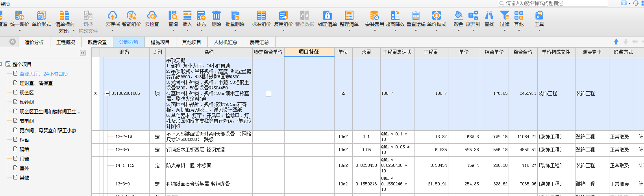This screenshot has height=196, width=644.
Task: Open the 其他项目 tab
Action: (x=192, y=42)
